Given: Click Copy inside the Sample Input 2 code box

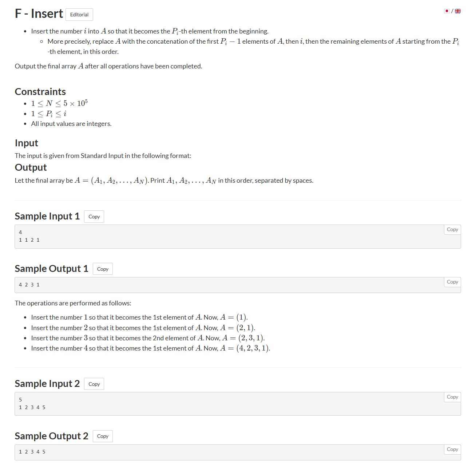Looking at the screenshot, I should [452, 397].
